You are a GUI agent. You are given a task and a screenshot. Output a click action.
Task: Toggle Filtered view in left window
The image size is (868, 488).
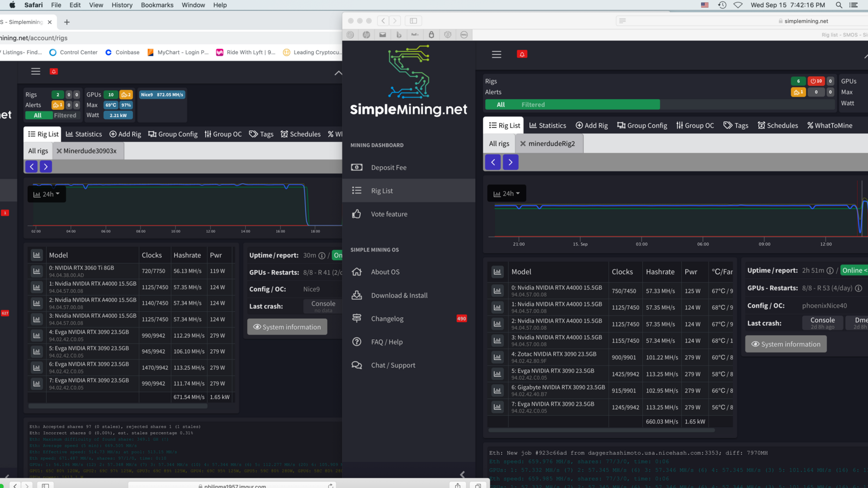[x=65, y=115]
